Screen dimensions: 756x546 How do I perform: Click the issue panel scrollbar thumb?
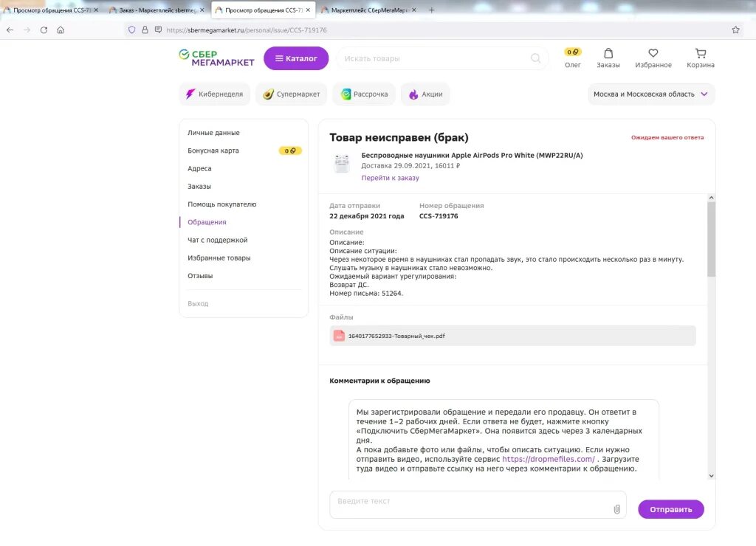(x=711, y=239)
